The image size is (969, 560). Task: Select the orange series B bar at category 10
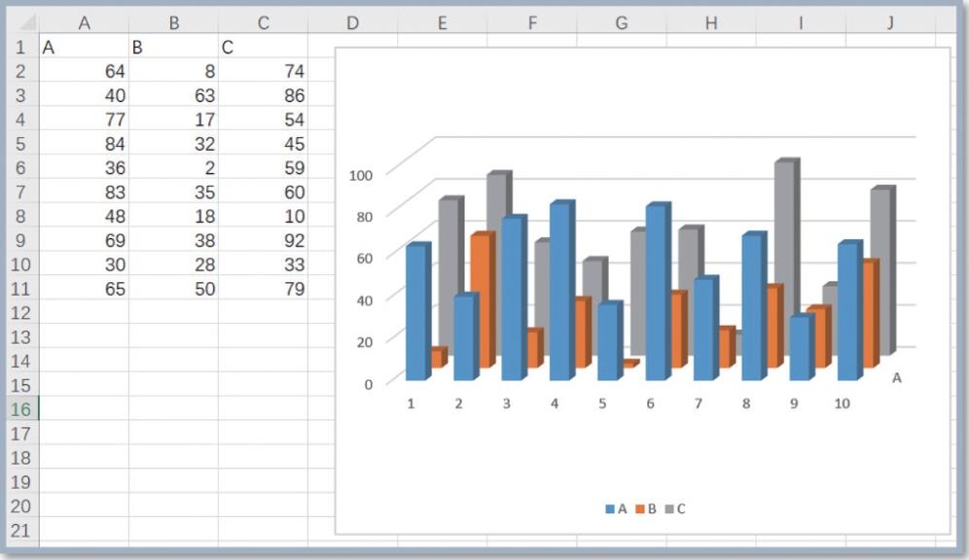[x=870, y=314]
